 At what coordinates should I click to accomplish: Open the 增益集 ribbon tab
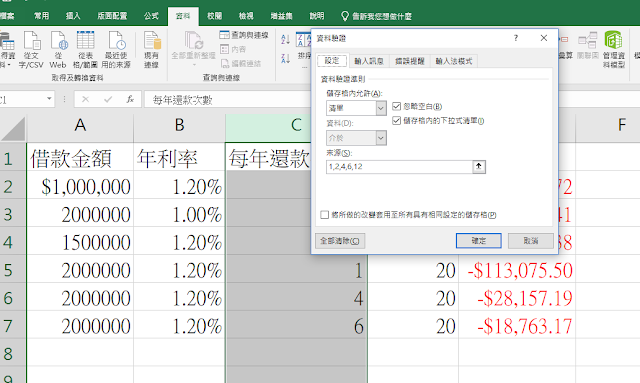click(x=281, y=16)
